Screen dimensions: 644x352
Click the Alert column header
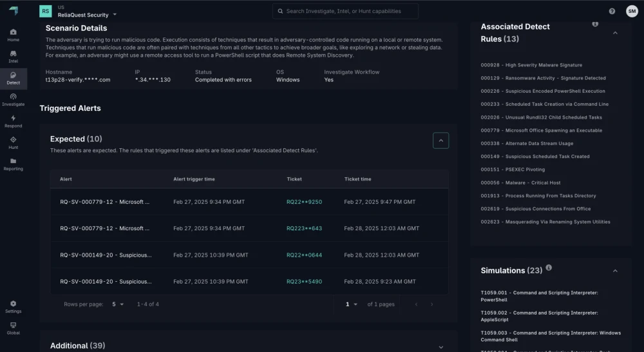click(x=66, y=179)
